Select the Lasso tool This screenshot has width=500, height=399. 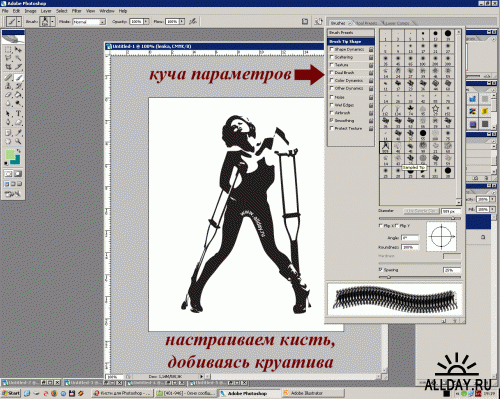8,58
